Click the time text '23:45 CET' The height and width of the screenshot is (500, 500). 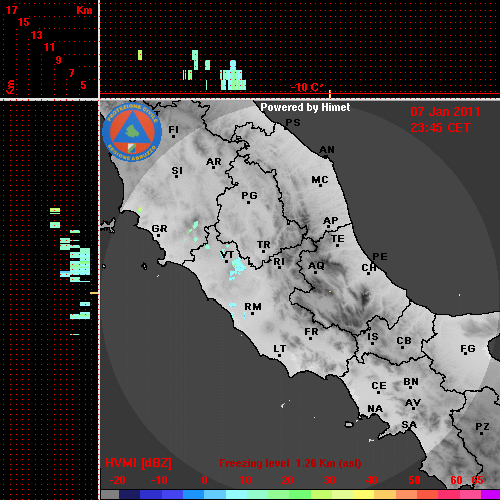coord(440,128)
